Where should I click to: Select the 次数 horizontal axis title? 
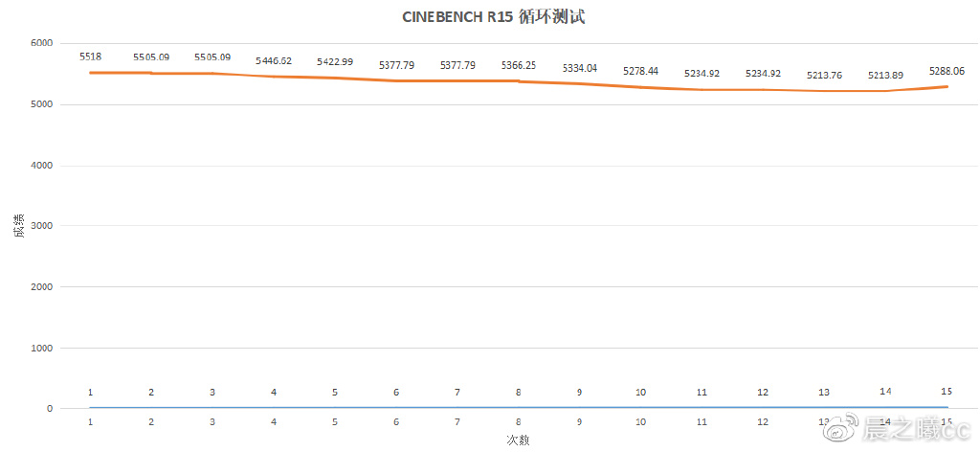click(x=518, y=440)
